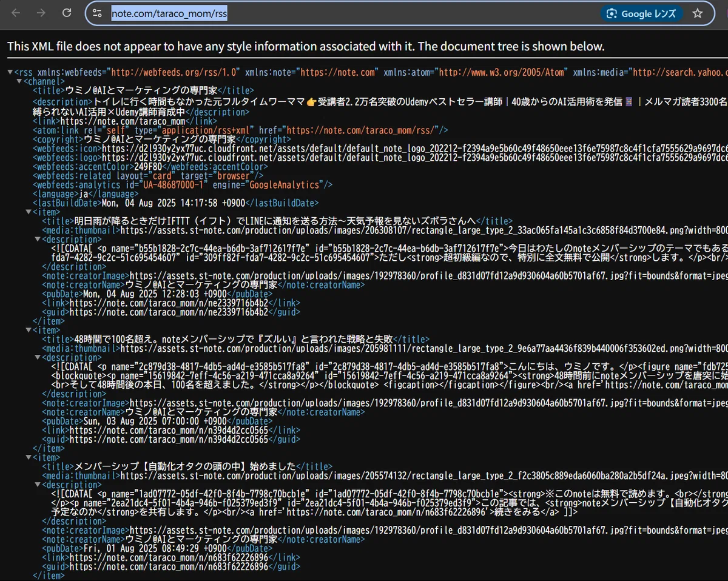
Task: Click title メンバーシップ【自動化オタクの頭の中】始めました
Action: (x=184, y=467)
